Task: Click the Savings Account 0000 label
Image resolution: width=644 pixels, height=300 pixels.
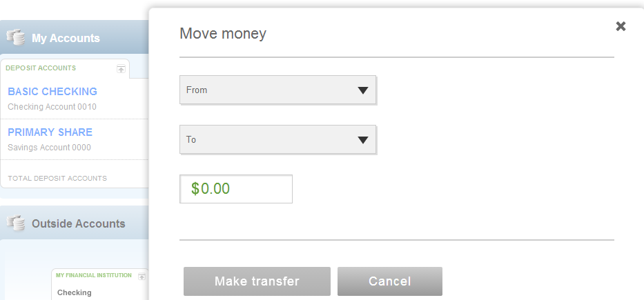Action: tap(49, 148)
